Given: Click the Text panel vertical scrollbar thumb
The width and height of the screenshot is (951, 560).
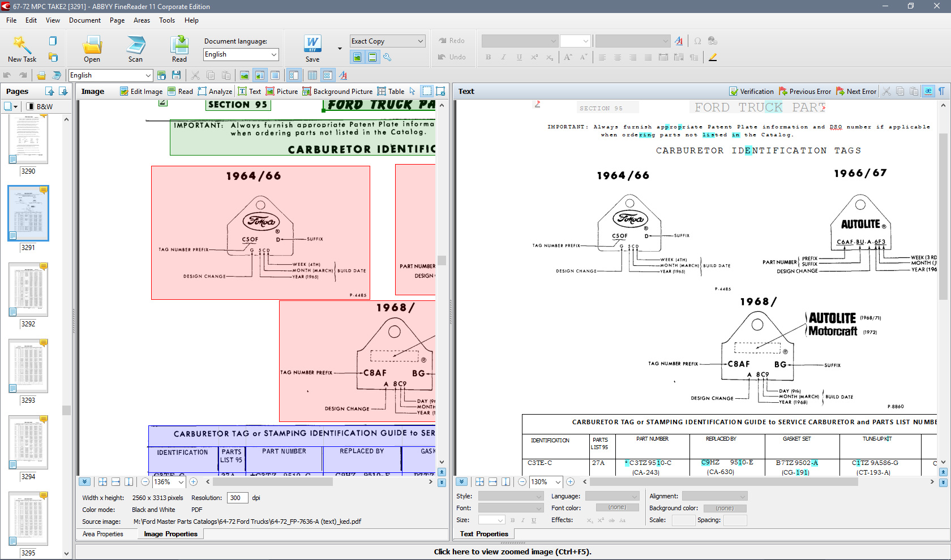Looking at the screenshot, I should 943,216.
